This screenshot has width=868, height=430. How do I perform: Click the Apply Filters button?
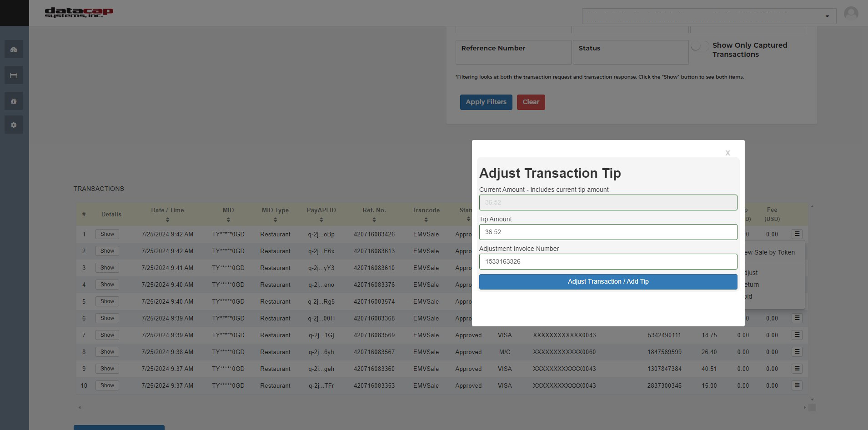[x=486, y=102]
